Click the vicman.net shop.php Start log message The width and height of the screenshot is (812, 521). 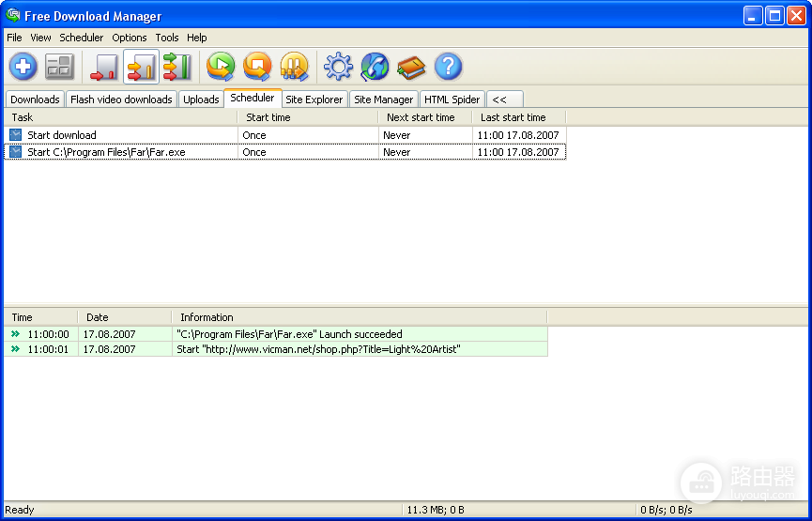318,349
